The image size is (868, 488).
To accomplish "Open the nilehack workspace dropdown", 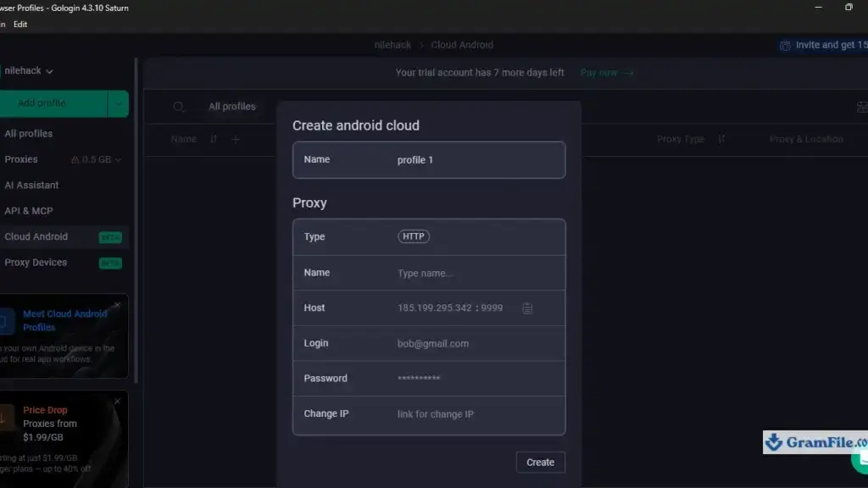I will point(28,71).
